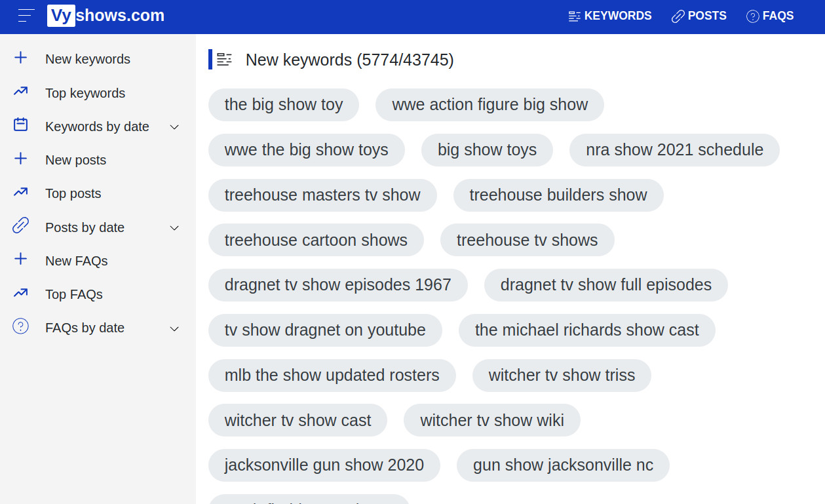Open Top FAQs from the sidebar

coord(72,294)
